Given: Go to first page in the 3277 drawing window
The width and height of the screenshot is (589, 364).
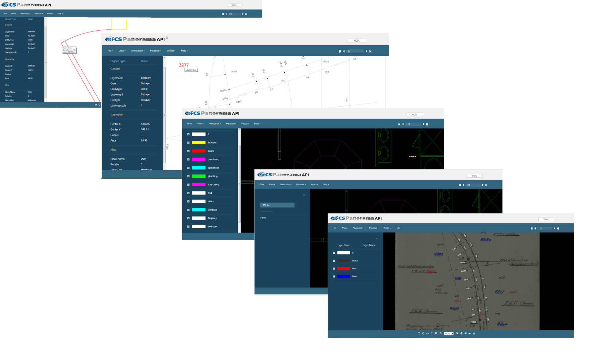Looking at the screenshot, I should point(340,51).
